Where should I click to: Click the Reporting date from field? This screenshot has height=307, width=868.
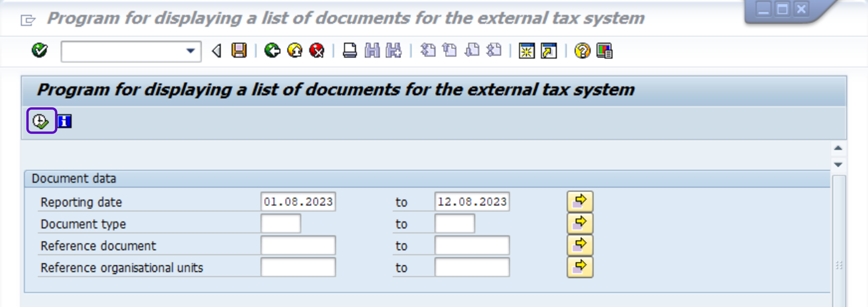point(298,202)
